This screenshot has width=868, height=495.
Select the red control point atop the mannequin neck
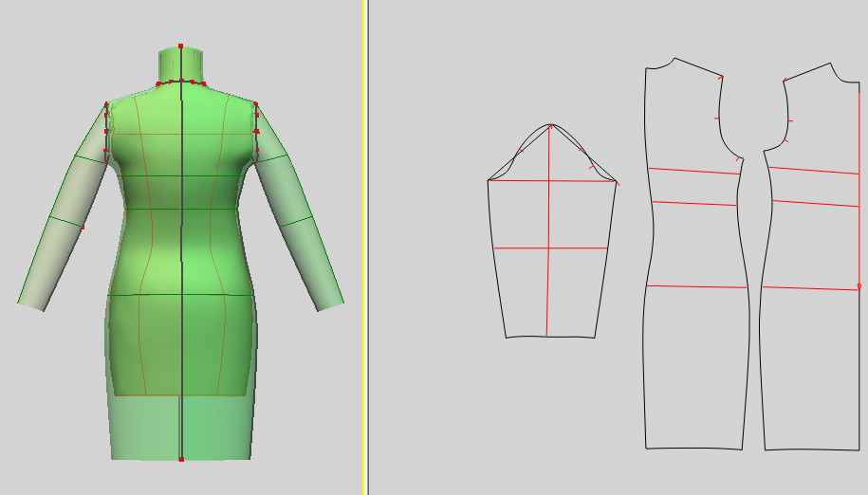point(180,46)
